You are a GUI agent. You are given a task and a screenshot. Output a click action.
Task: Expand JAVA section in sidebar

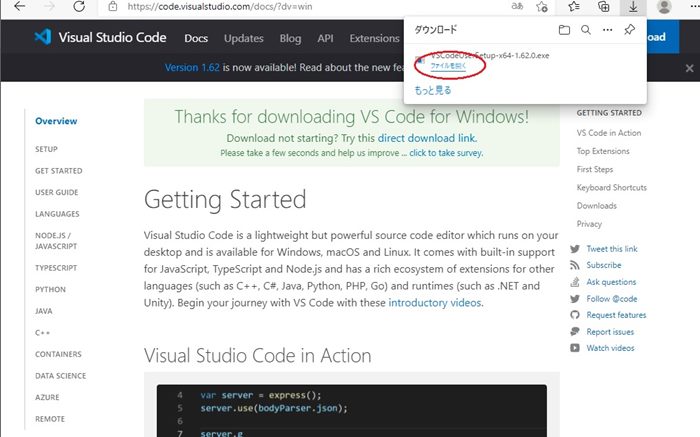tap(44, 311)
